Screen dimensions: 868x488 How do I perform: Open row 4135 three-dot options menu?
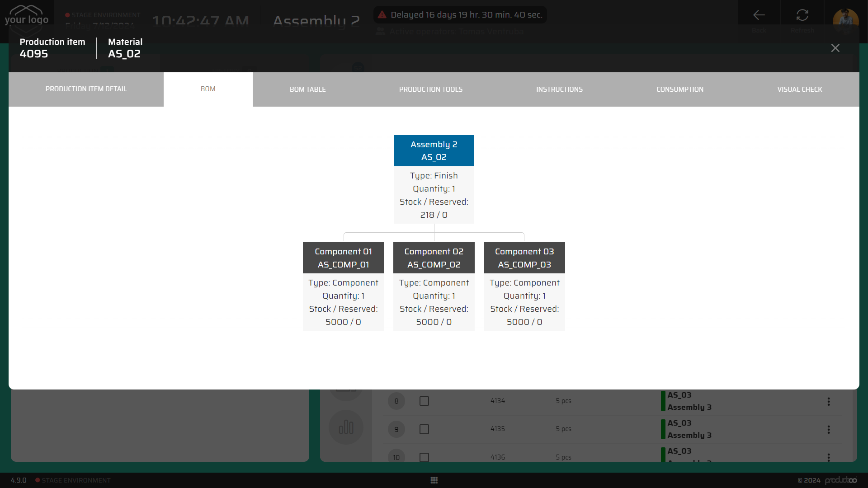829,429
